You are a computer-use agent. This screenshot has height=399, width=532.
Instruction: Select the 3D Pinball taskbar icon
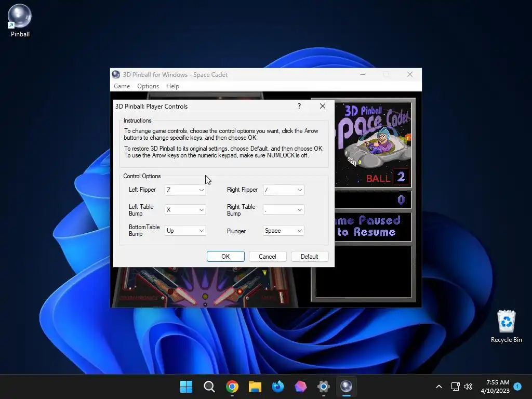(346, 387)
